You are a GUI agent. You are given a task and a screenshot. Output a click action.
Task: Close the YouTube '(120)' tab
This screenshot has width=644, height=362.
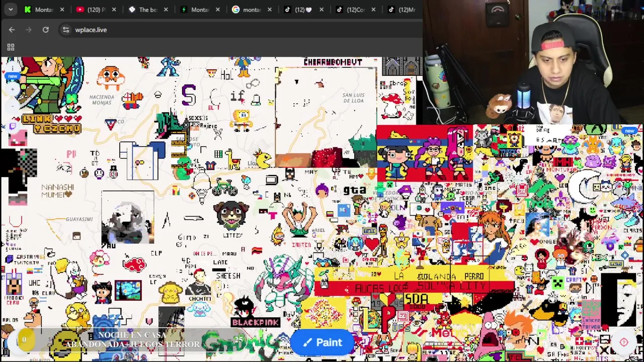[x=114, y=10]
